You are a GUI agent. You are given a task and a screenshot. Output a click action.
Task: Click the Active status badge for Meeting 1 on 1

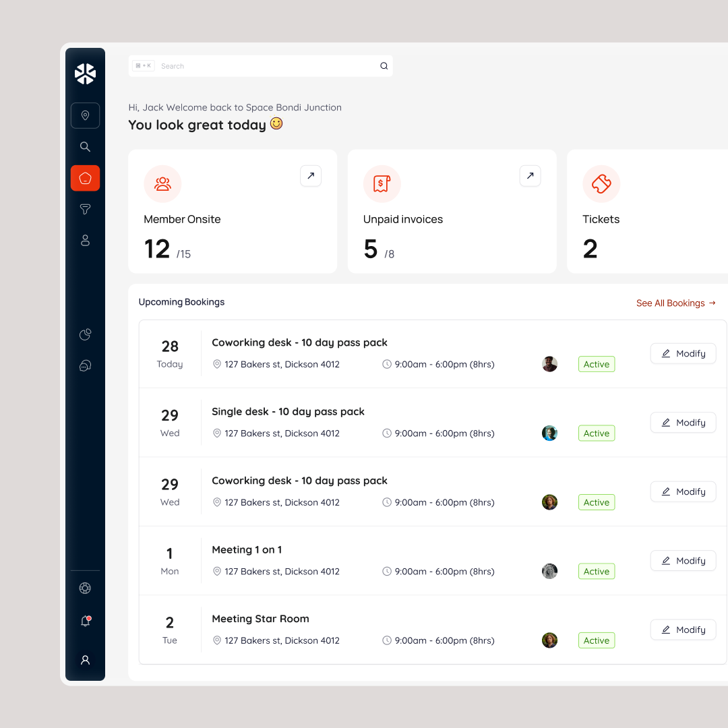coord(596,571)
